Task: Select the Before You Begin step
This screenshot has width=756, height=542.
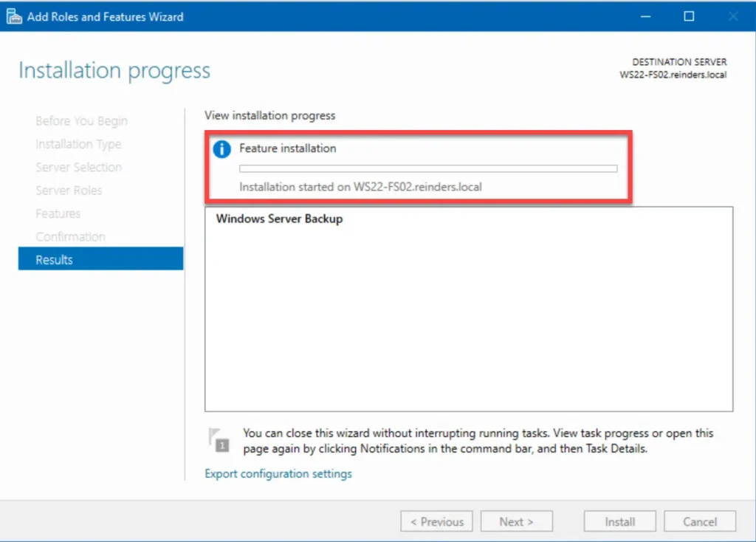Action: coord(81,120)
